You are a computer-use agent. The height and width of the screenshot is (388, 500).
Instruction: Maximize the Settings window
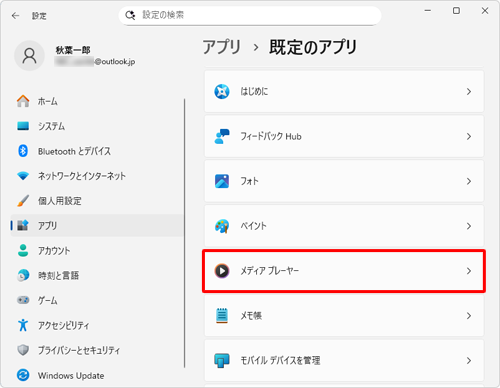[456, 11]
